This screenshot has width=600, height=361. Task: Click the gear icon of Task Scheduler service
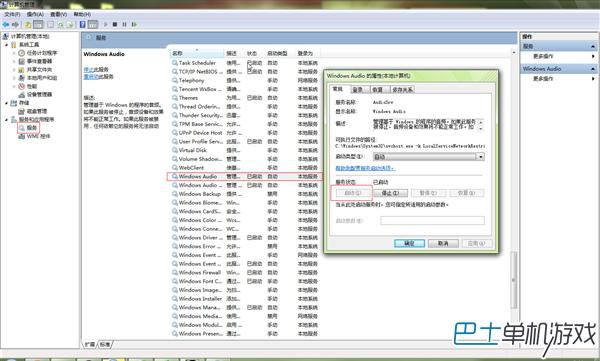click(x=174, y=63)
